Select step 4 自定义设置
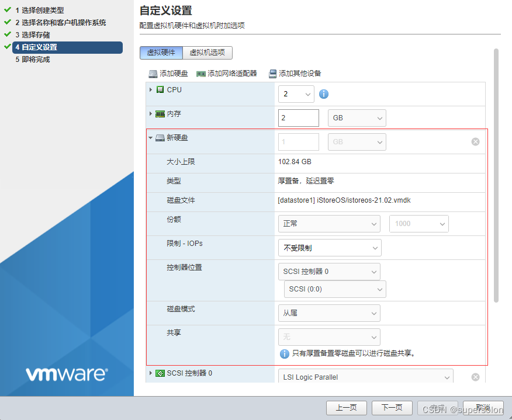Screen dimensions: 512x420 tap(68, 47)
